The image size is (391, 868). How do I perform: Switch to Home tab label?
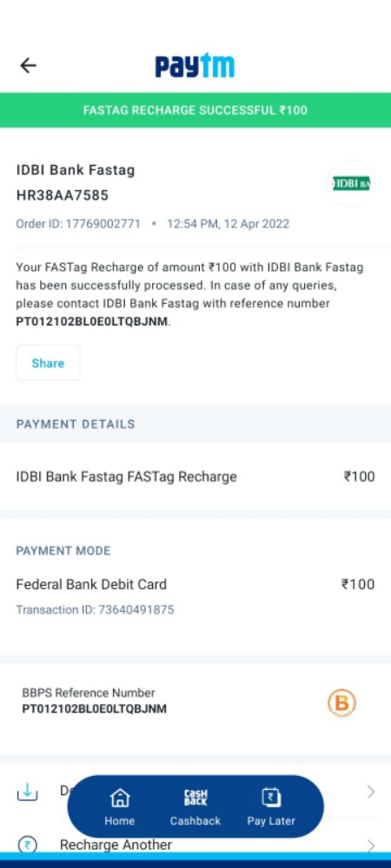120,821
